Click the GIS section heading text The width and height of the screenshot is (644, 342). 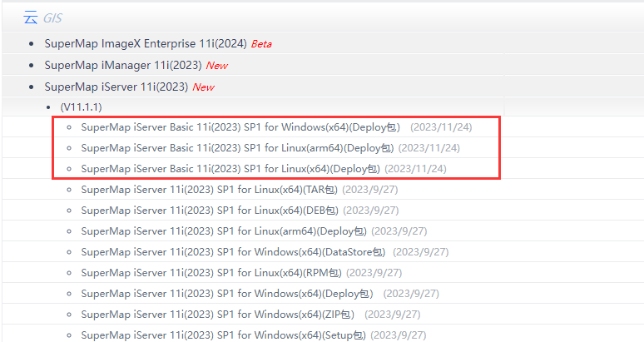pyautogui.click(x=52, y=17)
